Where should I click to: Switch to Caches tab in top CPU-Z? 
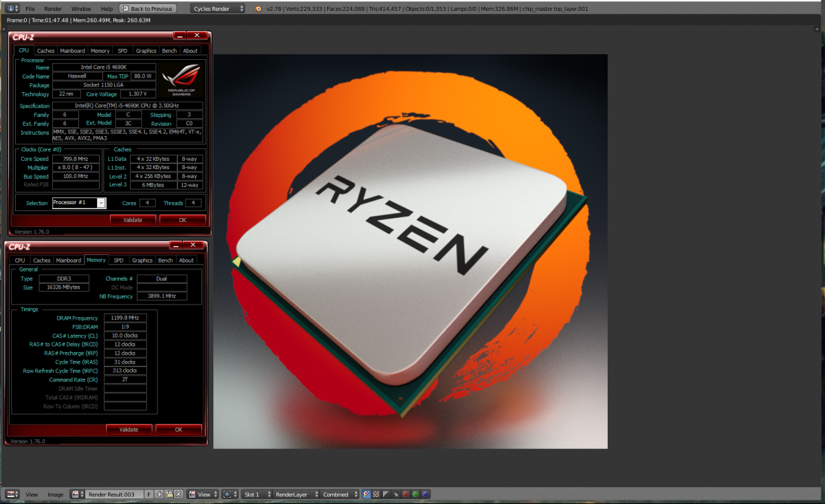click(x=45, y=50)
